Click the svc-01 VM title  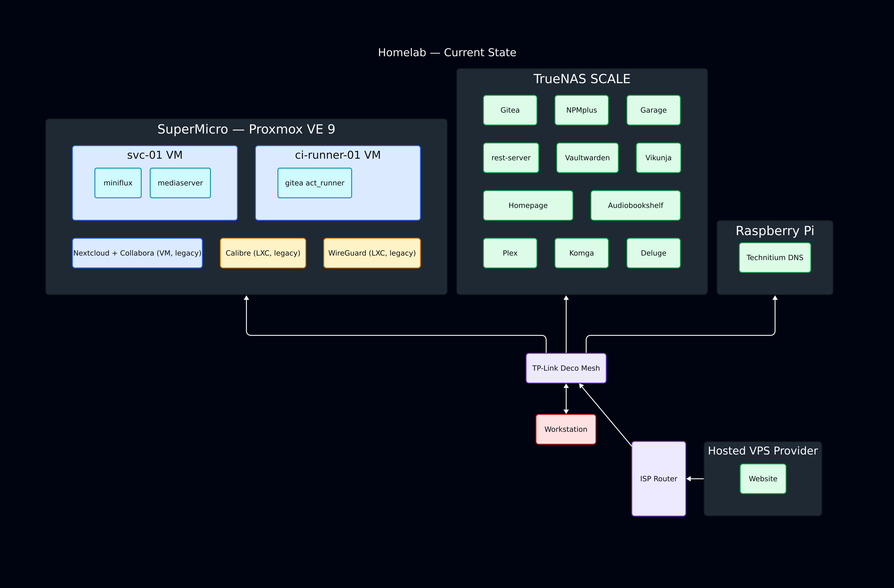click(x=155, y=155)
